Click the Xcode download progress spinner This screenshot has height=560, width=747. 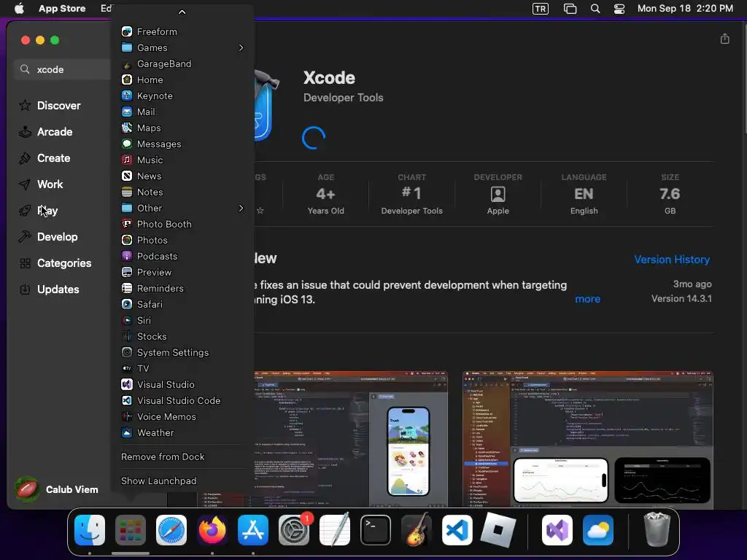pyautogui.click(x=314, y=138)
